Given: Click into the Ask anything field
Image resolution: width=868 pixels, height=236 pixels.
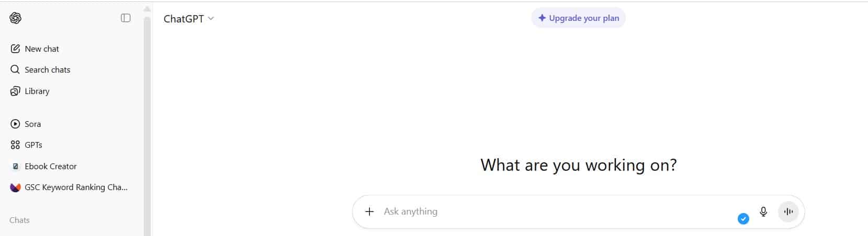Looking at the screenshot, I should [x=555, y=211].
